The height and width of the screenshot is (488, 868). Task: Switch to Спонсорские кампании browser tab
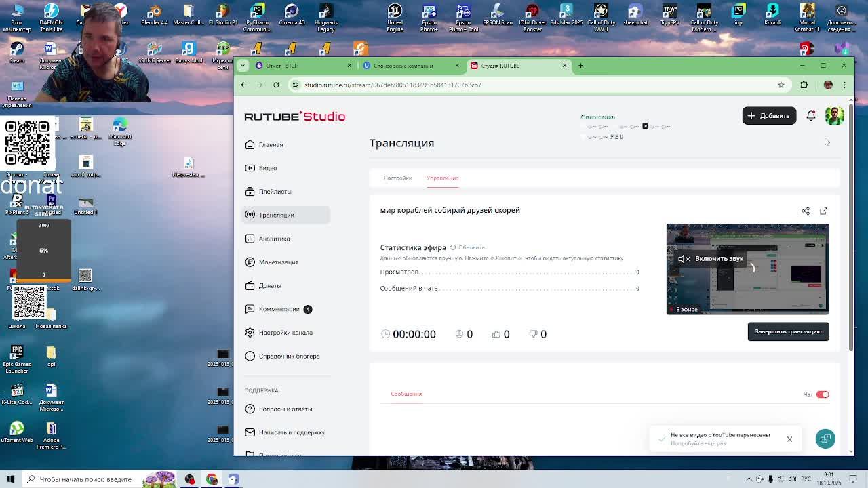[x=411, y=66]
